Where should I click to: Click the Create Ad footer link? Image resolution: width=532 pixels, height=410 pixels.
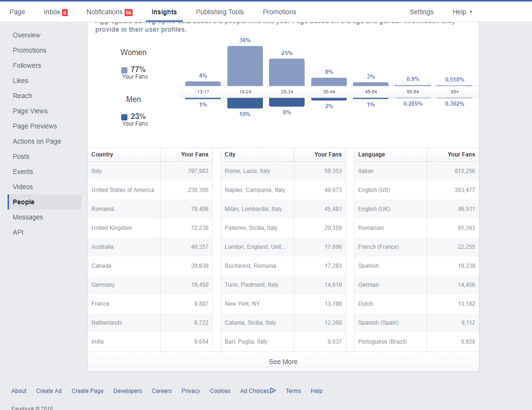pyautogui.click(x=49, y=391)
